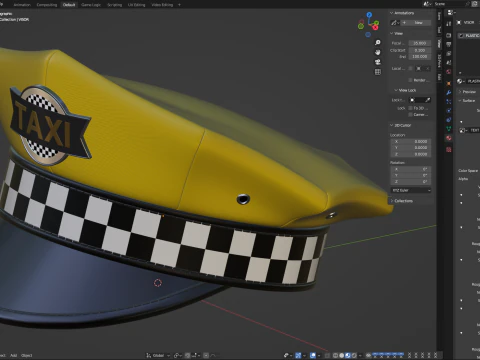Click the 3D Cursor Location X field

click(x=411, y=142)
